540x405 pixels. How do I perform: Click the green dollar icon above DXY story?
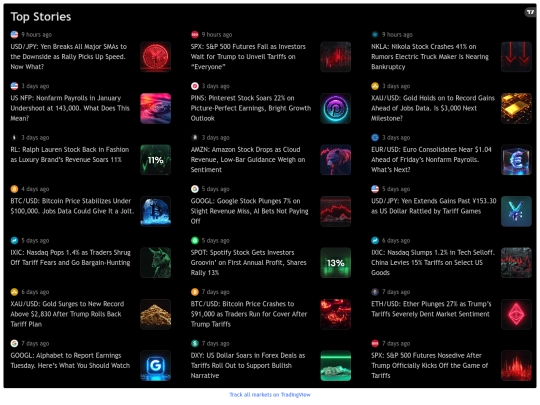coord(195,343)
